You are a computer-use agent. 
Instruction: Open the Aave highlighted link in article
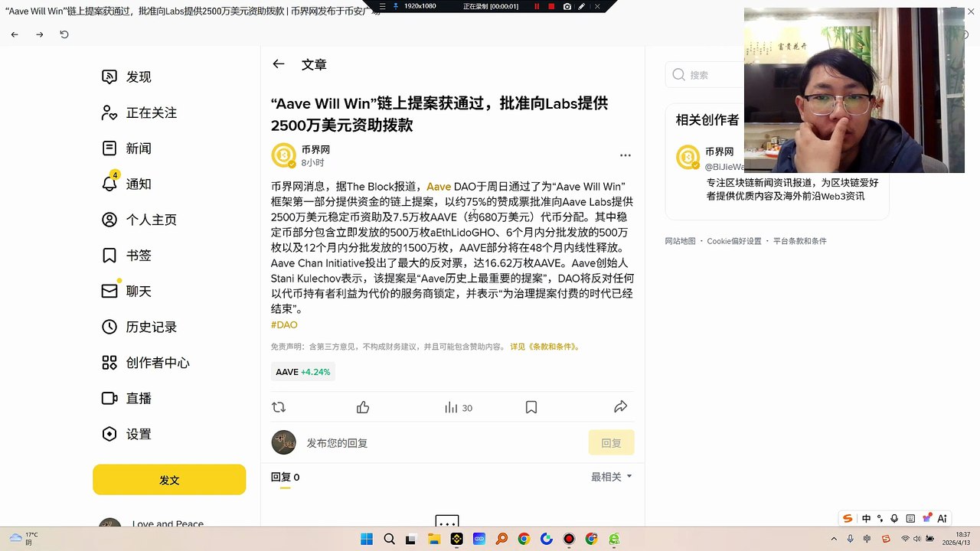(x=439, y=187)
